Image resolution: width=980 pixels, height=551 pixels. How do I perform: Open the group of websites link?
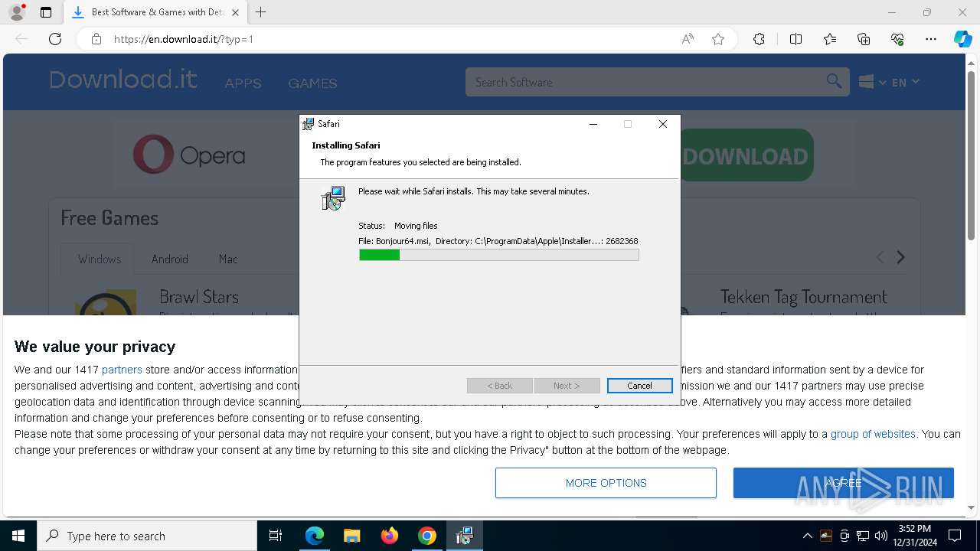[873, 434]
